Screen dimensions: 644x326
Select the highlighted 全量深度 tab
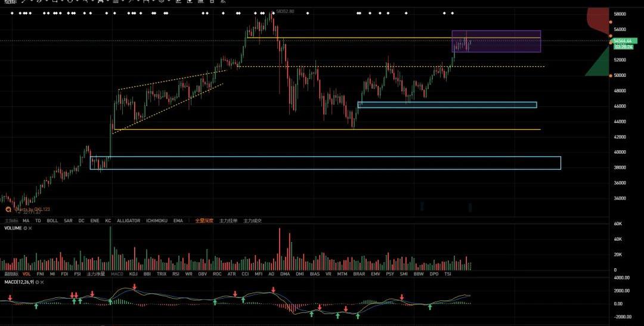point(204,221)
